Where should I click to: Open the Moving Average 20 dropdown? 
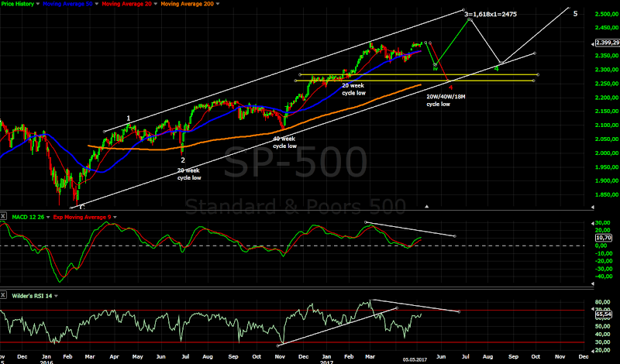click(156, 4)
